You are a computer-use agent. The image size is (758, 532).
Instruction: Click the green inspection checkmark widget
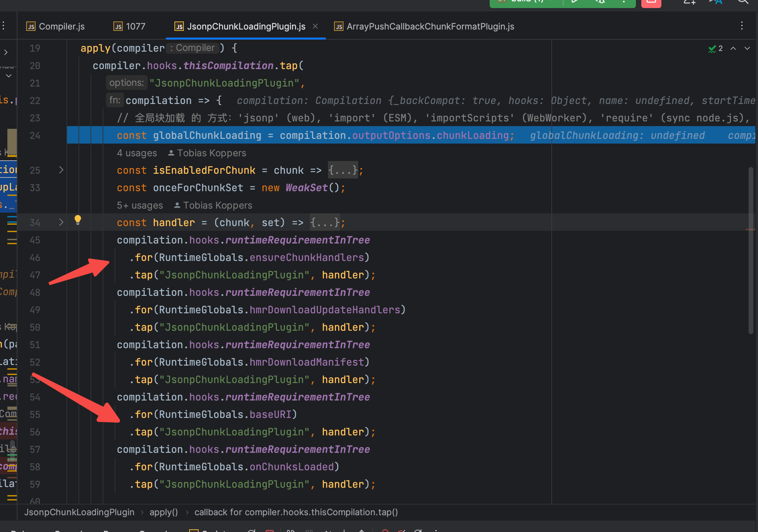point(715,49)
